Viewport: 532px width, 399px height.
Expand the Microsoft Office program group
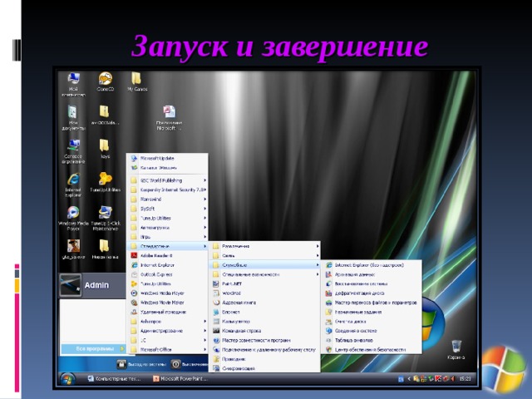pos(169,349)
